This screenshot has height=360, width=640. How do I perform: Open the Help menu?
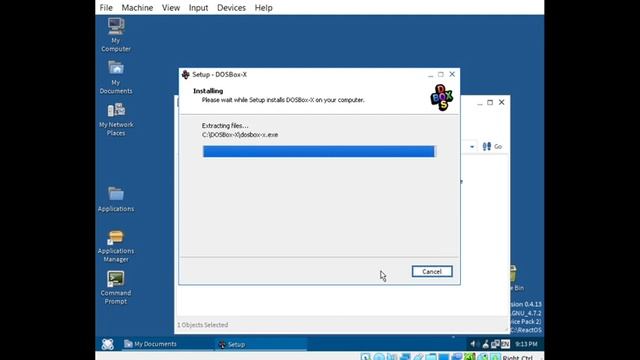click(x=263, y=8)
